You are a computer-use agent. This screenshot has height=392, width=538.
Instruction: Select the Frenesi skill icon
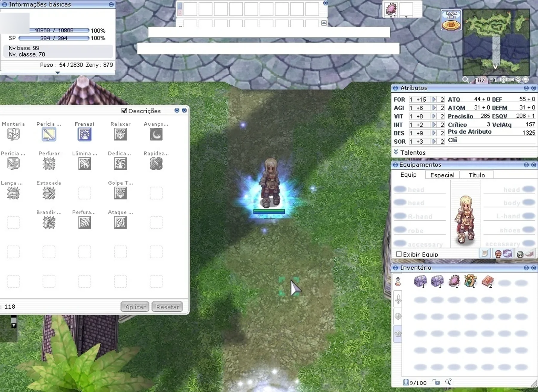click(85, 134)
